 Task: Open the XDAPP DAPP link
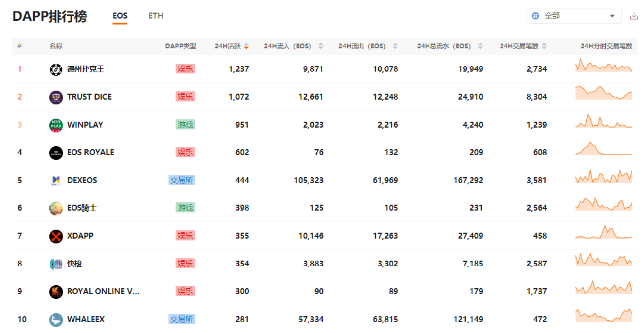coord(80,236)
